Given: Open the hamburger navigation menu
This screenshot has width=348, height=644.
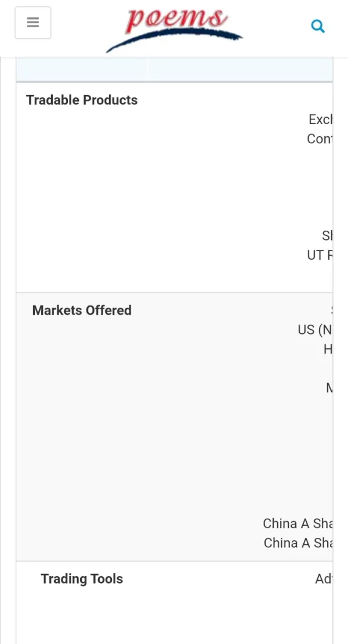Looking at the screenshot, I should point(33,23).
